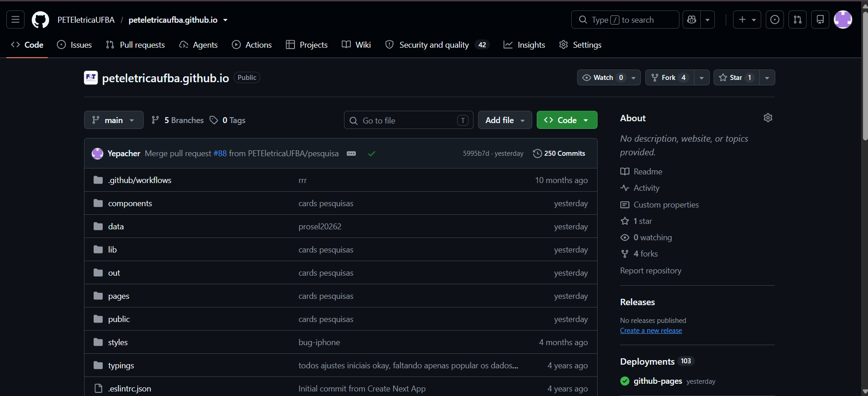Image resolution: width=868 pixels, height=396 pixels.
Task: Open the issues inbox icon in header
Action: [x=775, y=20]
